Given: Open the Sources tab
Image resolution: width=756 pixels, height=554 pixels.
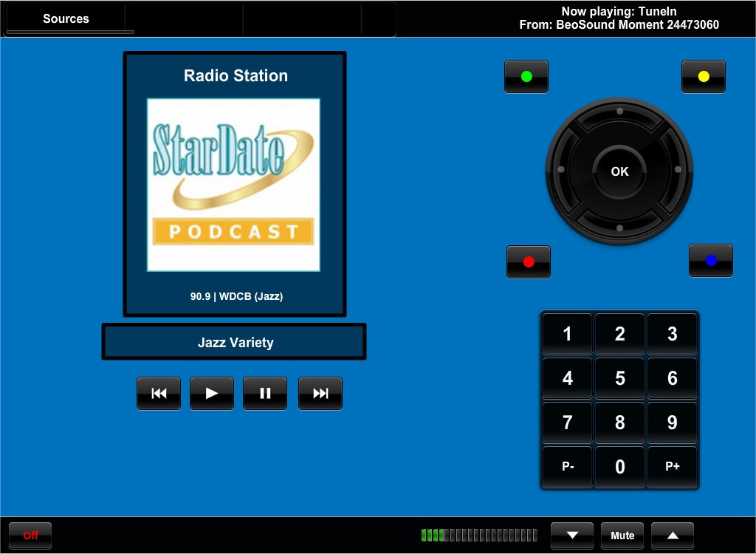Looking at the screenshot, I should point(66,18).
